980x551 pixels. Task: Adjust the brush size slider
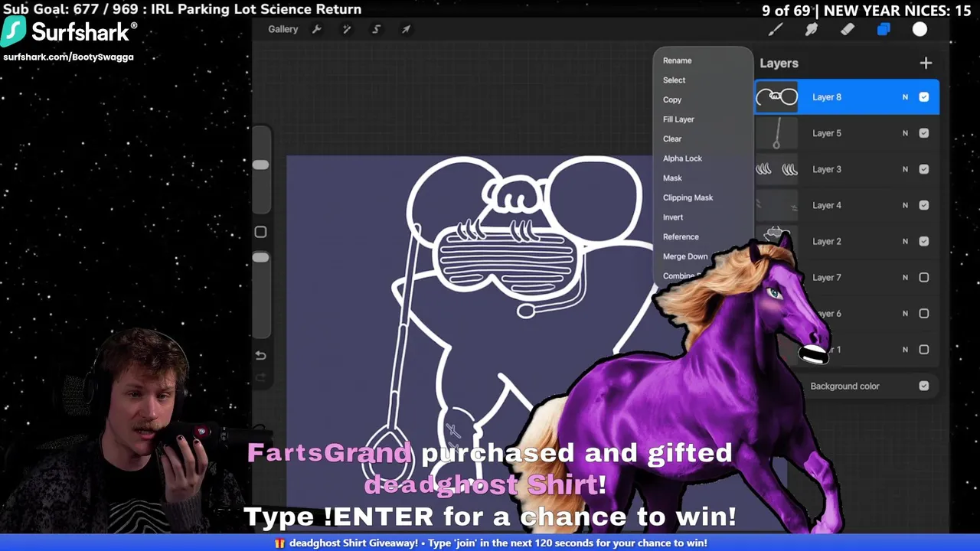coord(260,165)
